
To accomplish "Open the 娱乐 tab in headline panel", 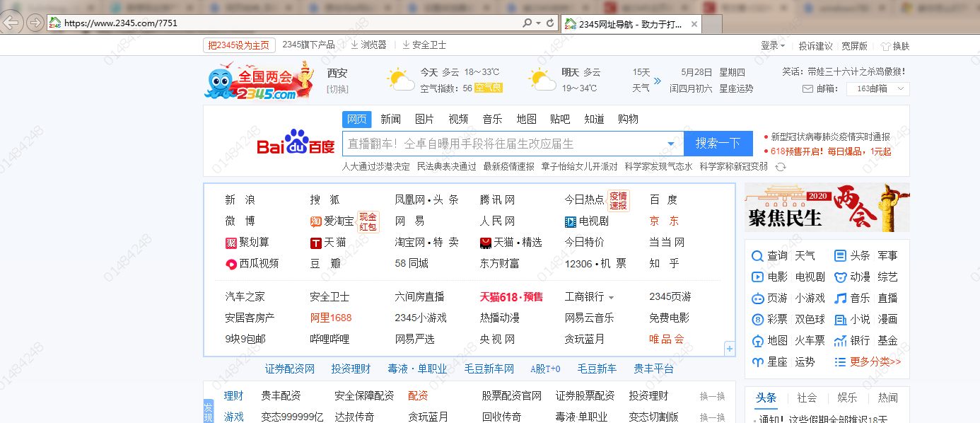I will tap(847, 398).
